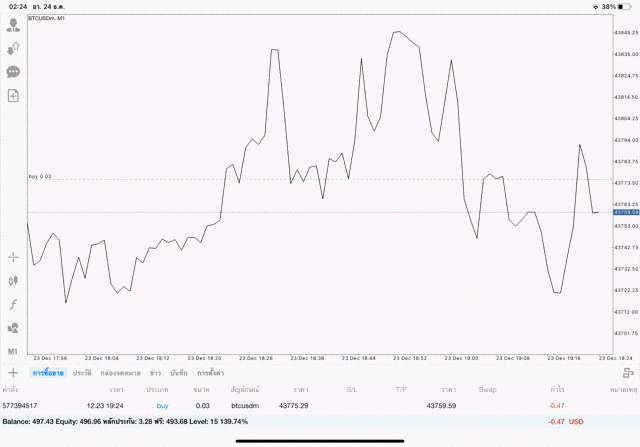
Task: Tap the new chart window icon
Action: click(14, 95)
